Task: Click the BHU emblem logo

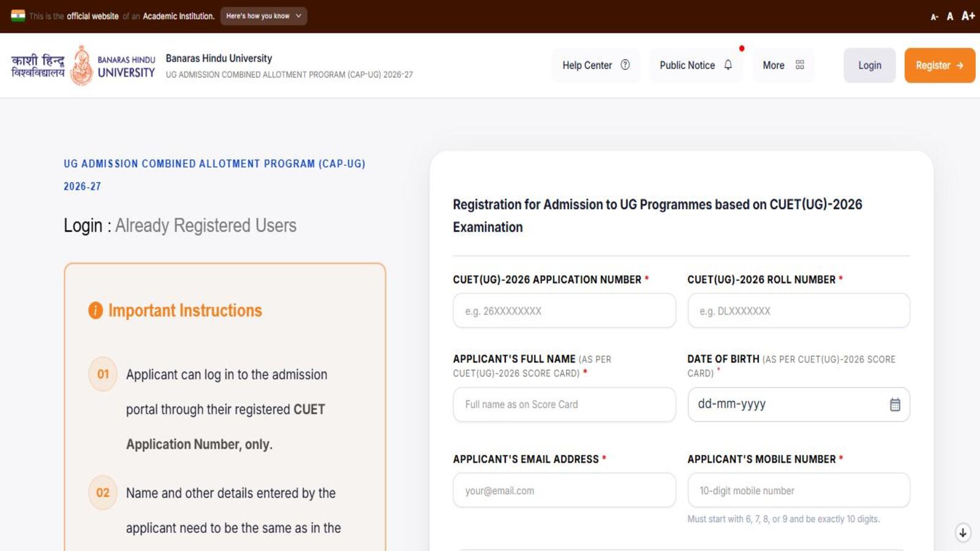Action: (x=81, y=66)
